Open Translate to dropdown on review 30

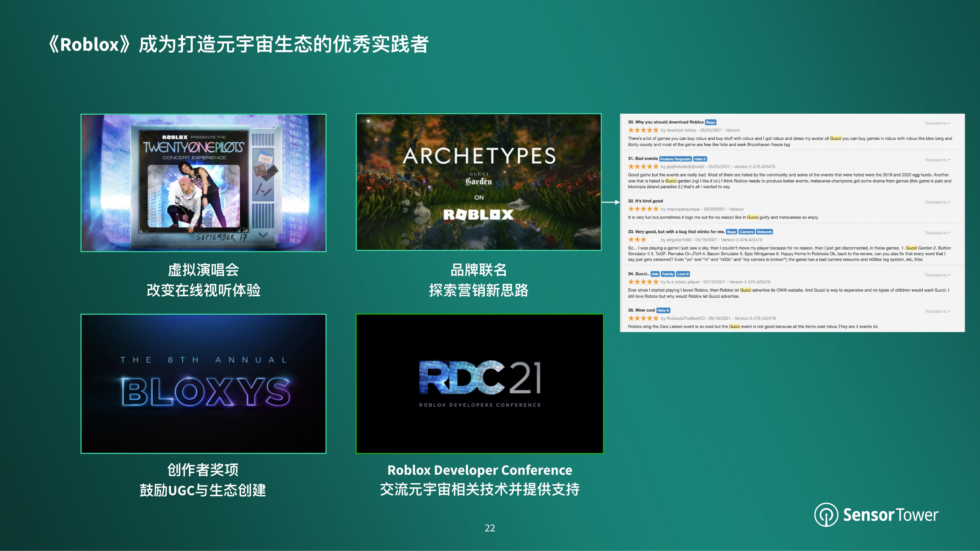937,123
